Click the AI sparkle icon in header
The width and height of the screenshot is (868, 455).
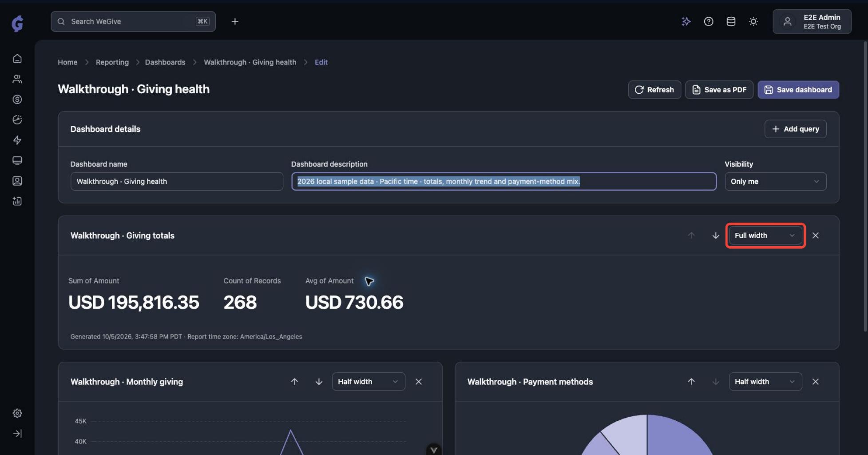686,21
